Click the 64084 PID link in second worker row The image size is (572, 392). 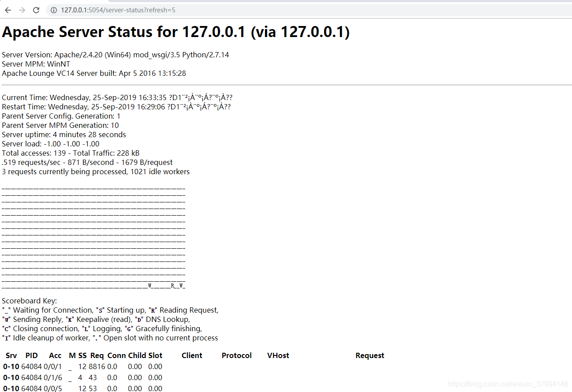[x=31, y=377]
